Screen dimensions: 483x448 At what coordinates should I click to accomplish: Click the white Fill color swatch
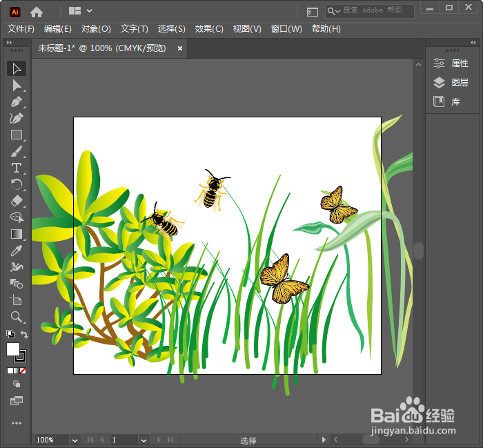pos(13,350)
